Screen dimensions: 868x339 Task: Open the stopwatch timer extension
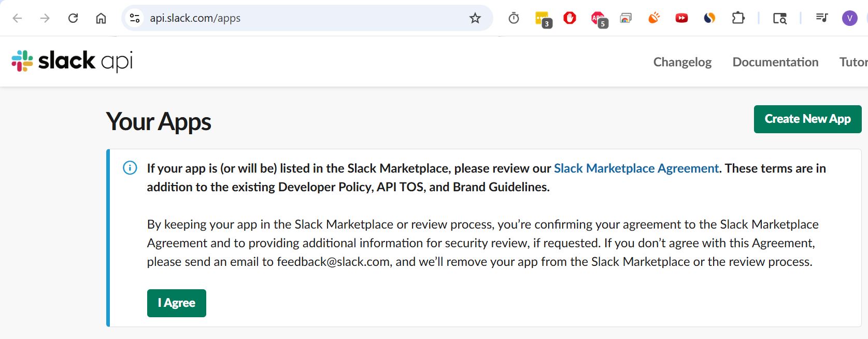coord(514,18)
